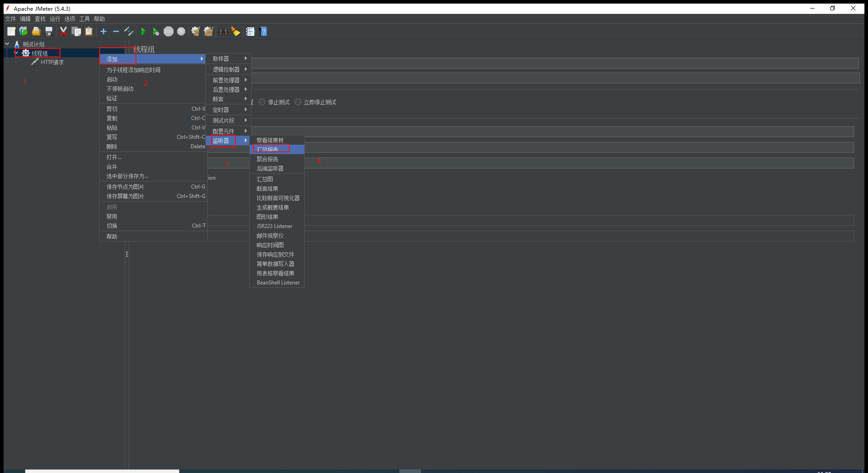868x473 pixels.
Task: Open the 帮助 menu in menu bar
Action: click(x=99, y=19)
